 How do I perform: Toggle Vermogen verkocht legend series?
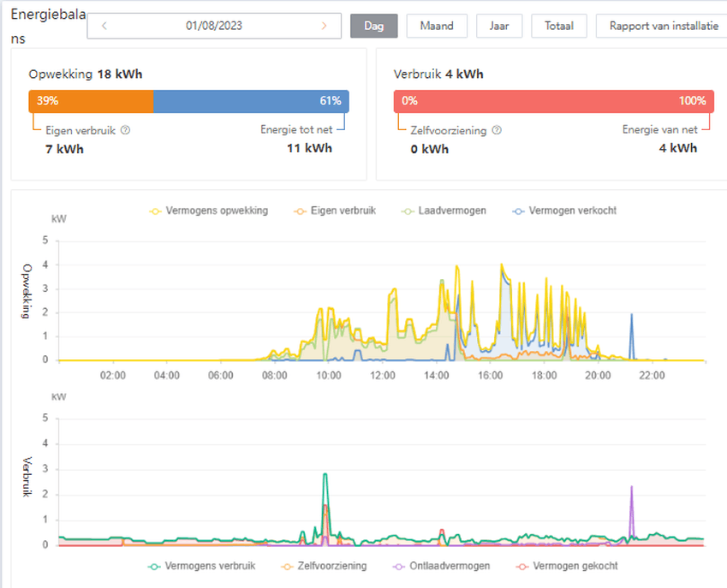[x=564, y=211]
